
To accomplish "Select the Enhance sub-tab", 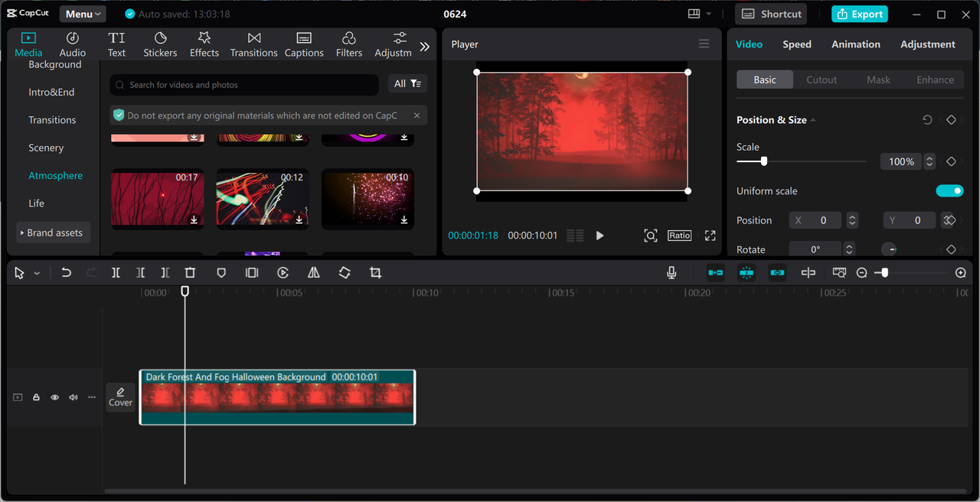I will click(935, 80).
